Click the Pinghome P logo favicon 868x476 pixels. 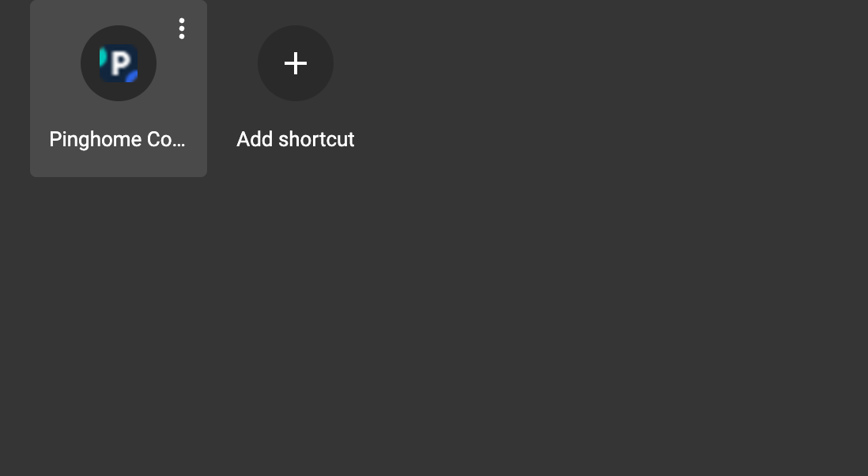coord(119,63)
